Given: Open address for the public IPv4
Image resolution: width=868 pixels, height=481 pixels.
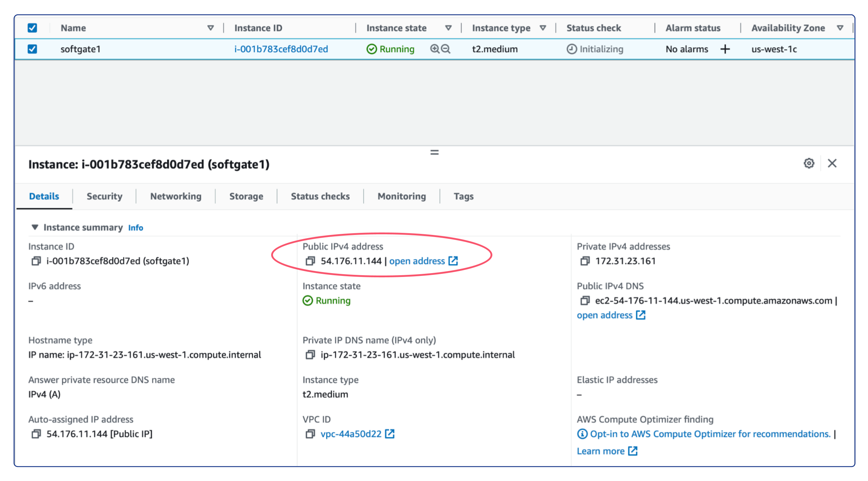Looking at the screenshot, I should pos(417,261).
